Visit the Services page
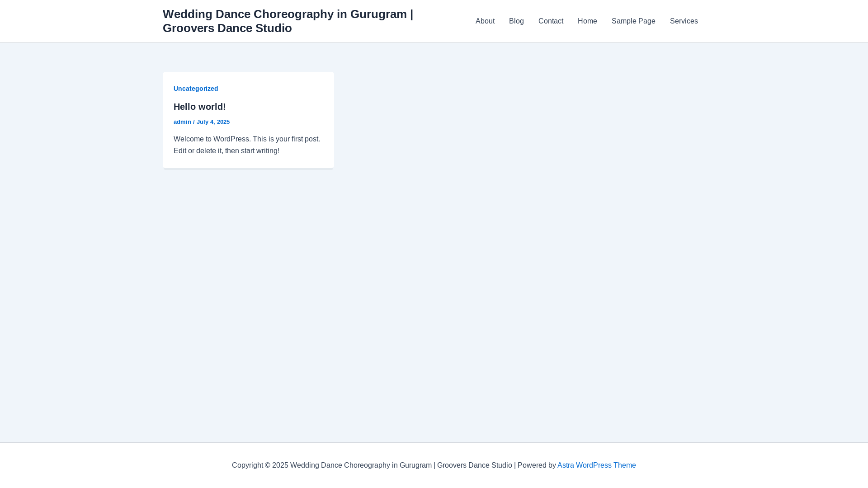 point(684,21)
